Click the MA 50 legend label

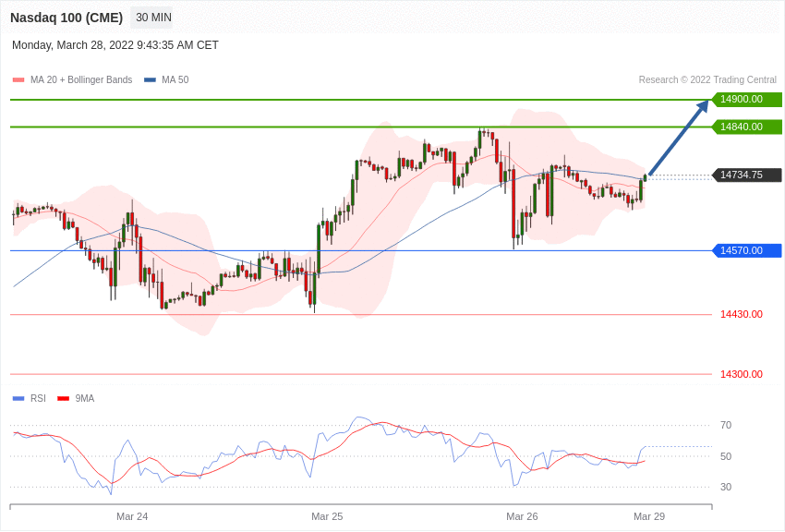175,80
